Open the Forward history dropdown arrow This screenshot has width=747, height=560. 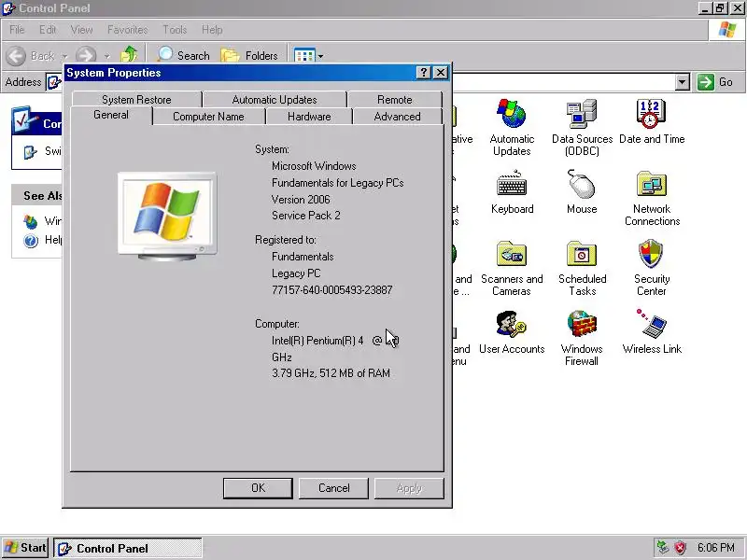[106, 56]
